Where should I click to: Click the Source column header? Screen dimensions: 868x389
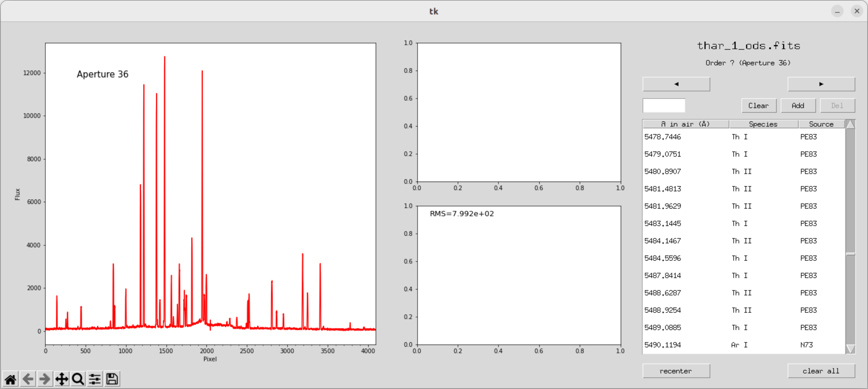point(821,124)
